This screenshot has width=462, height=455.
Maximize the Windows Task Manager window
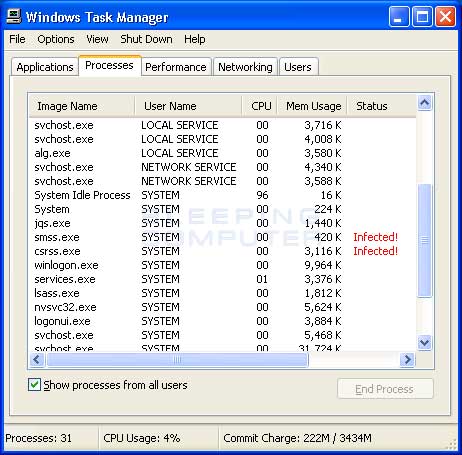pyautogui.click(x=422, y=16)
